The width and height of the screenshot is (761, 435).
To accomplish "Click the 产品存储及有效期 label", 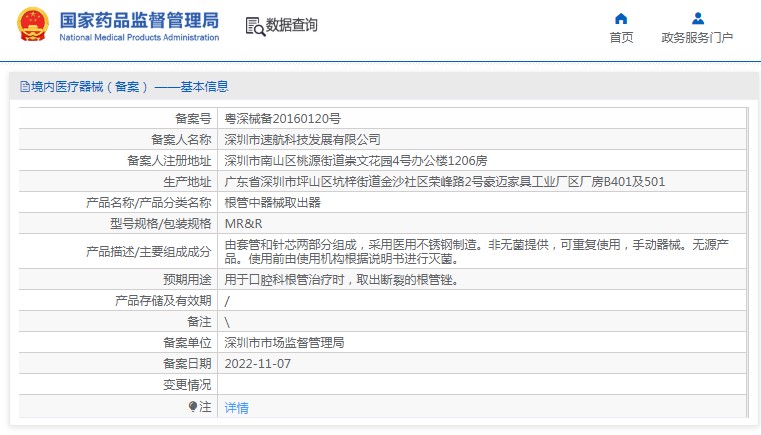I will 163,301.
